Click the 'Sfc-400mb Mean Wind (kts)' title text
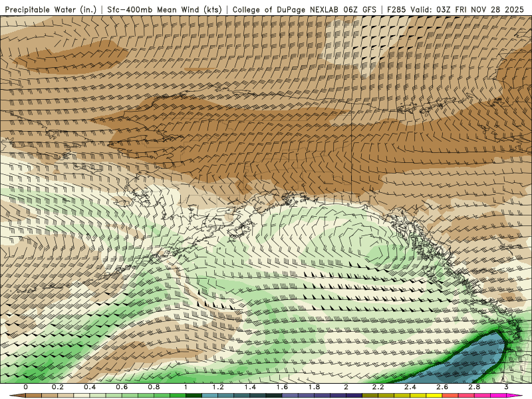This screenshot has height=399, width=532. (164, 9)
